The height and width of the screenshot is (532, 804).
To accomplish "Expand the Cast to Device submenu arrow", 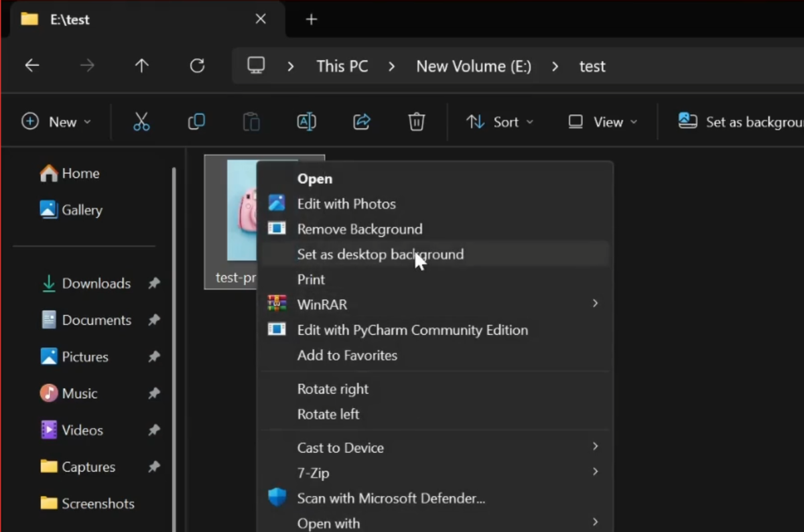I will 595,447.
